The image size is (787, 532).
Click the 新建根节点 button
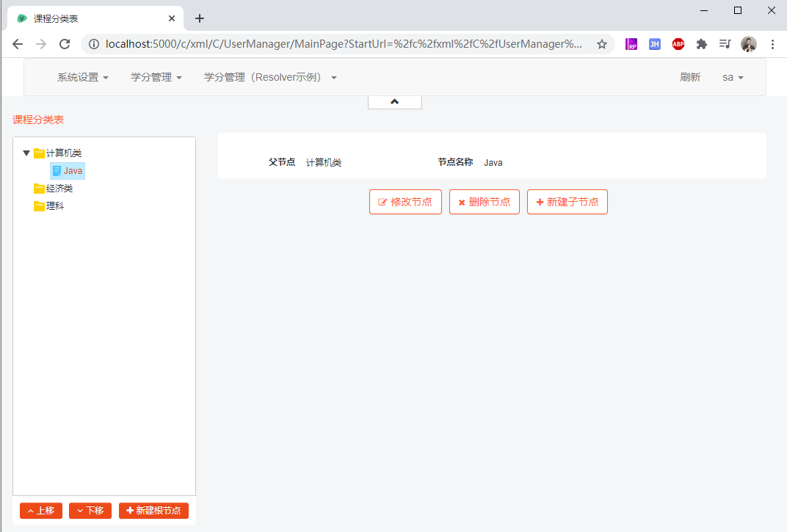pyautogui.click(x=153, y=511)
